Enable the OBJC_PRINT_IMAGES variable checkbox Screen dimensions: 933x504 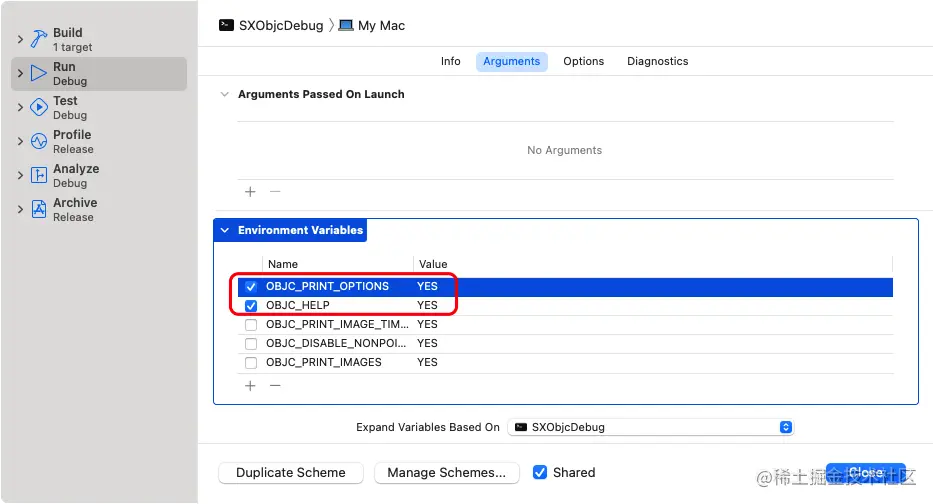251,363
